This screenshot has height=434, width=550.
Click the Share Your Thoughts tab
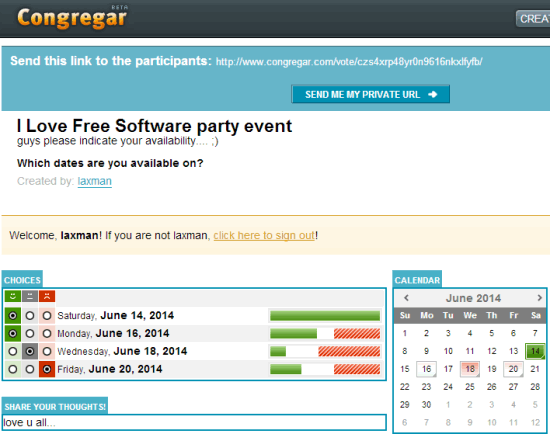point(55,407)
